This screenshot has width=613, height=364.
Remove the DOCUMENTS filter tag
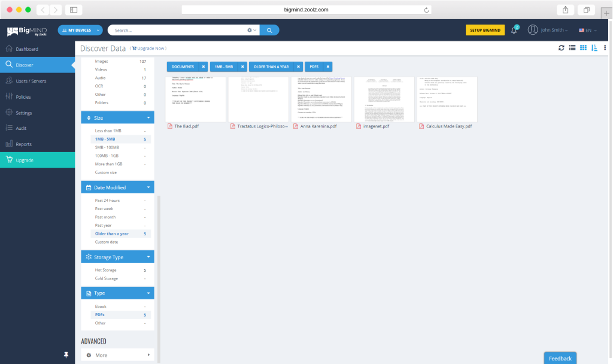(204, 66)
